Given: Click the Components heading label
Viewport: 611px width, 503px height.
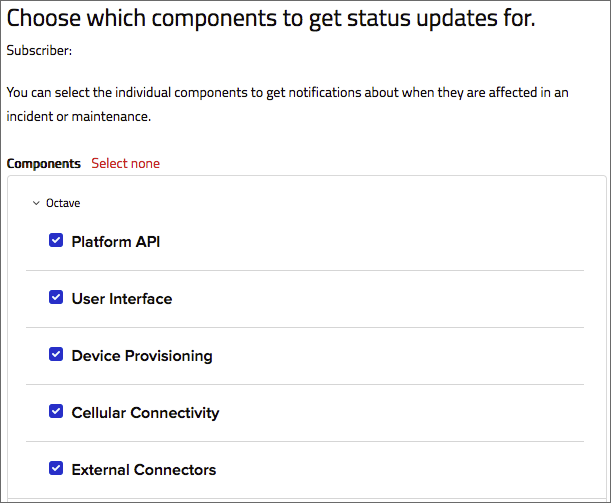Looking at the screenshot, I should [x=44, y=163].
